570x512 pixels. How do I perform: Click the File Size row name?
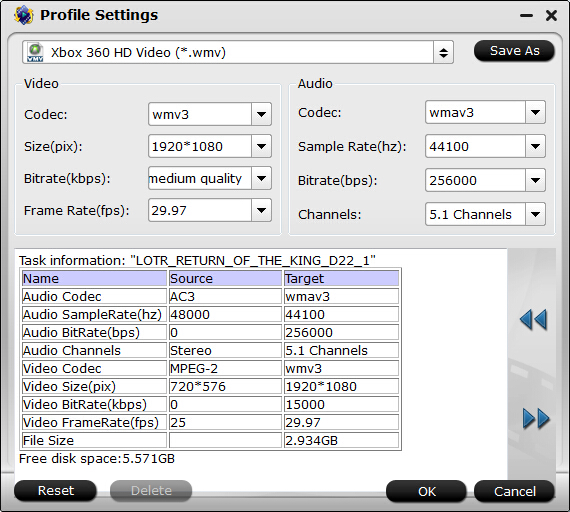[94, 440]
